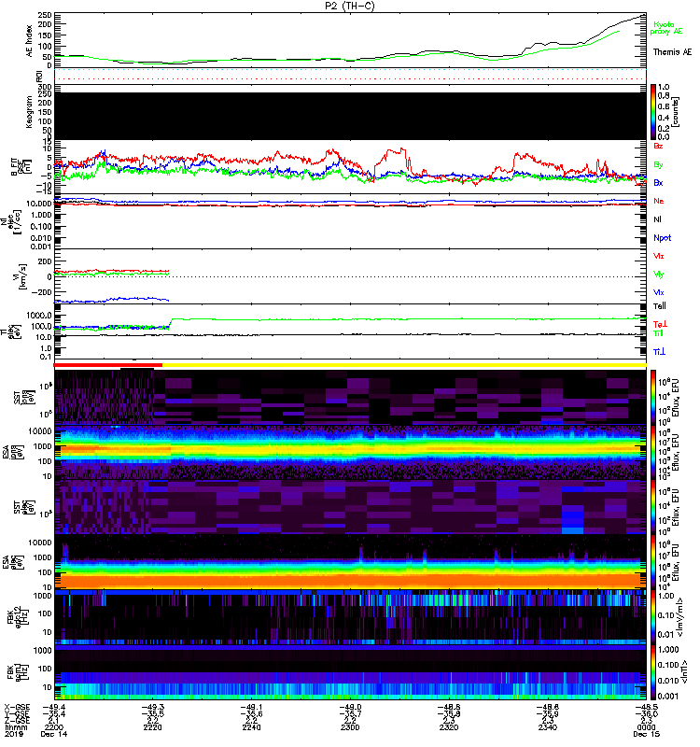Click the red segment of status bar
Viewport: 700px width, 747px height.
(108, 365)
